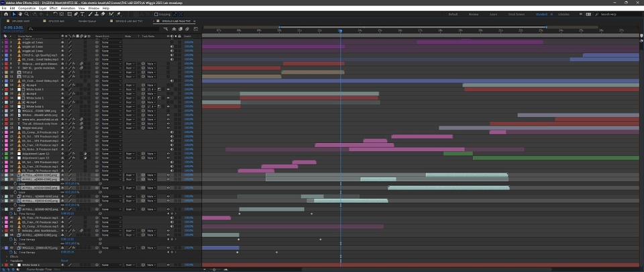Click the current time 0:00:13:01 field

pyautogui.click(x=13, y=28)
